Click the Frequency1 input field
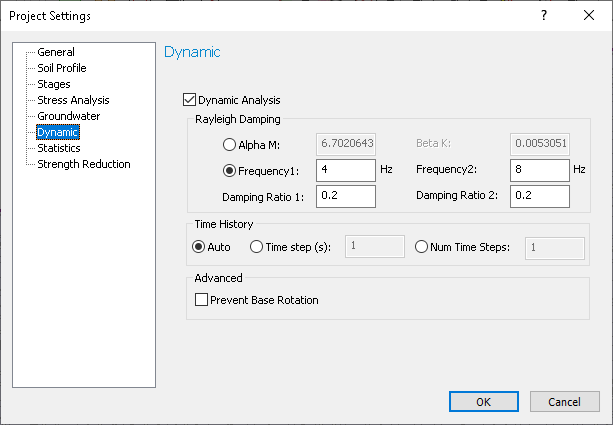Image resolution: width=613 pixels, height=425 pixels. point(345,170)
